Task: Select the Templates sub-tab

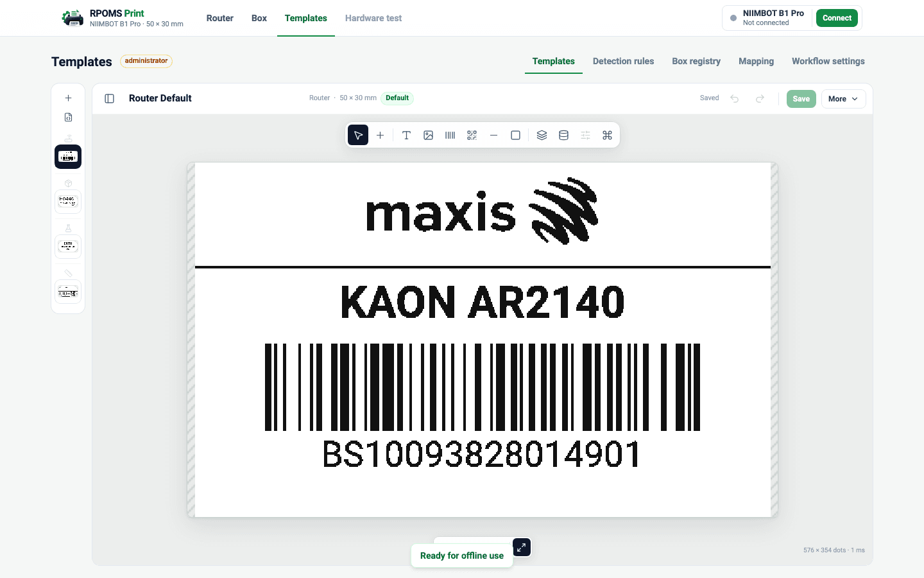Action: click(553, 61)
